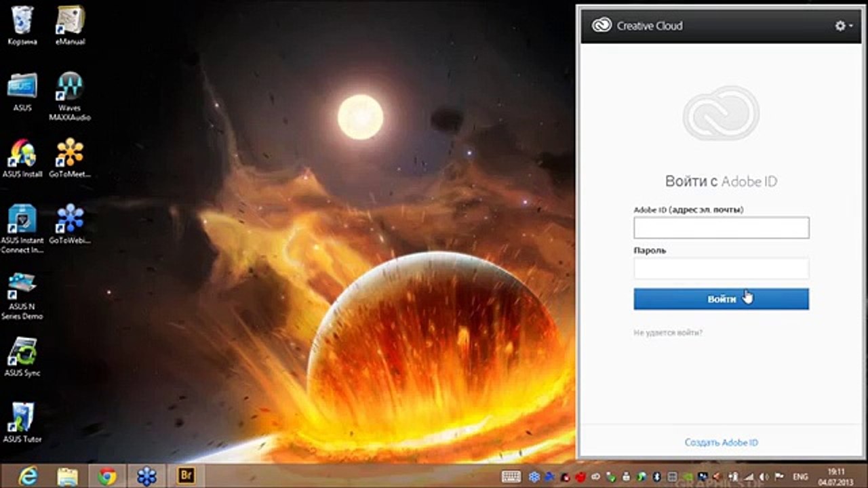Follow the 'Создать Adobe ID' link
This screenshot has height=488, width=868.
(x=721, y=443)
